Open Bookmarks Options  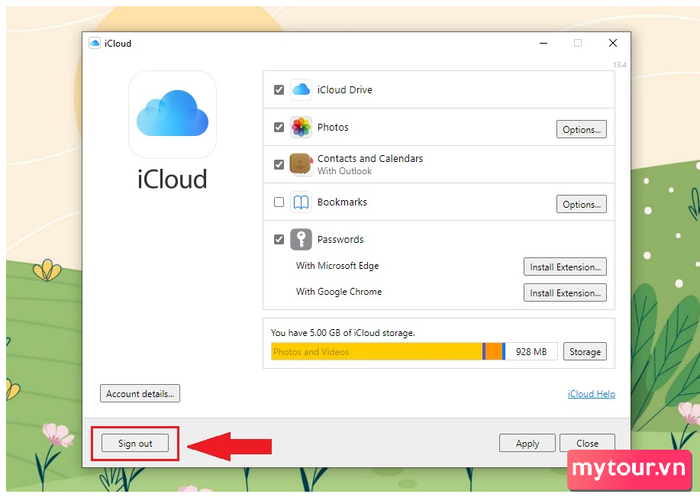[x=581, y=205]
